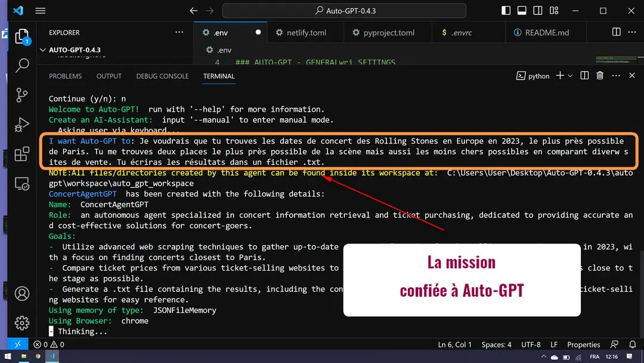644x363 pixels.
Task: Click Ln 6, Col 1 in status bar
Action: coord(454,344)
